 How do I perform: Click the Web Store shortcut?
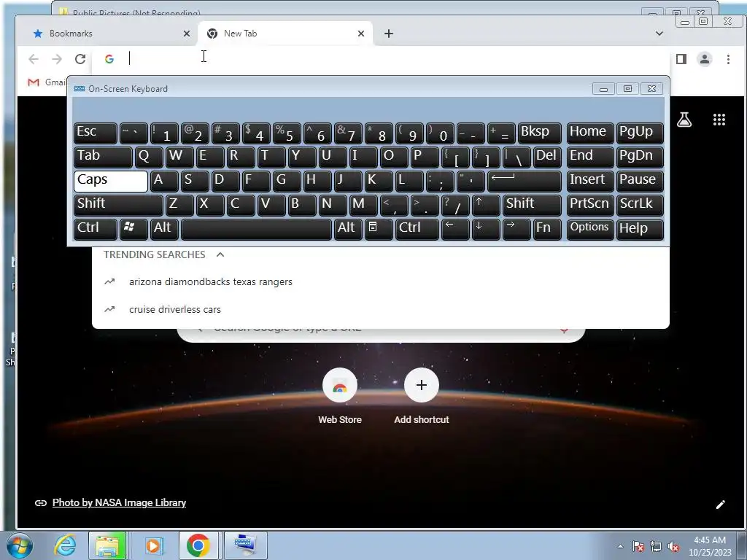340,396
